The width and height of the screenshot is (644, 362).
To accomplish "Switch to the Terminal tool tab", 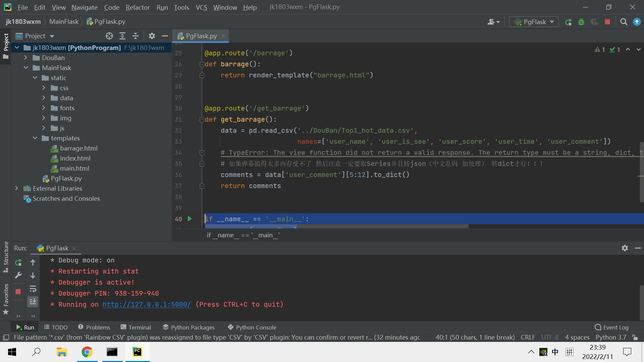I will tap(136, 327).
